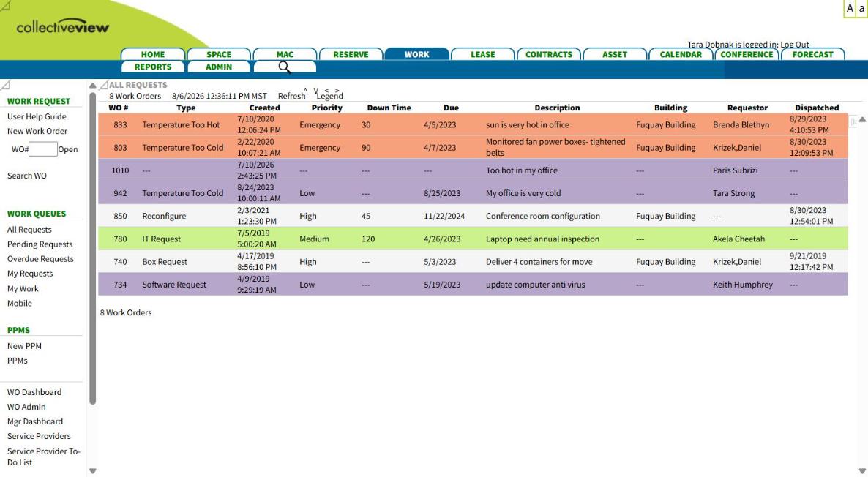Go to the LEASE tab
This screenshot has height=477, width=868.
[x=483, y=54]
